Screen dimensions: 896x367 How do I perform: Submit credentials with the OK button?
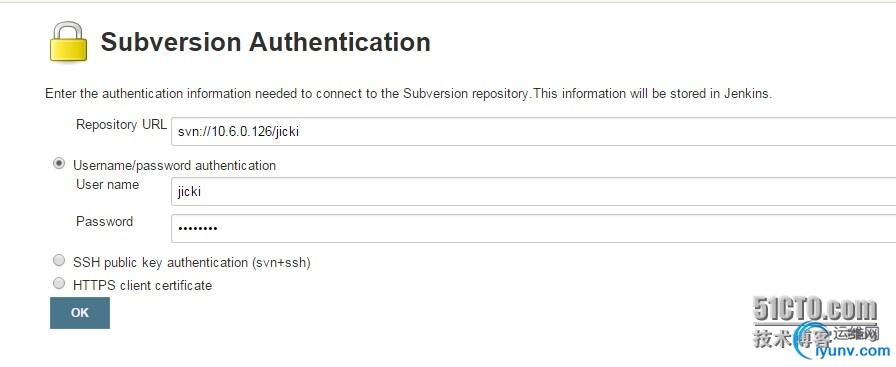click(x=80, y=313)
